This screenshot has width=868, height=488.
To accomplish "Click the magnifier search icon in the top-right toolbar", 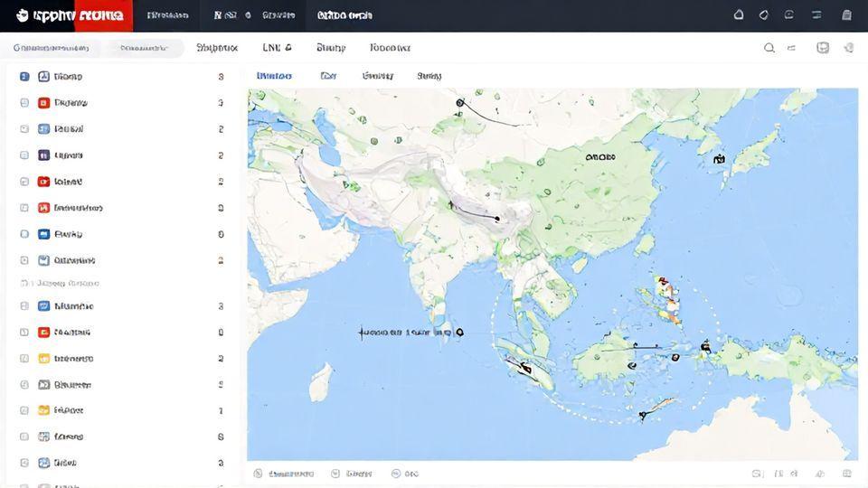I will pyautogui.click(x=769, y=48).
